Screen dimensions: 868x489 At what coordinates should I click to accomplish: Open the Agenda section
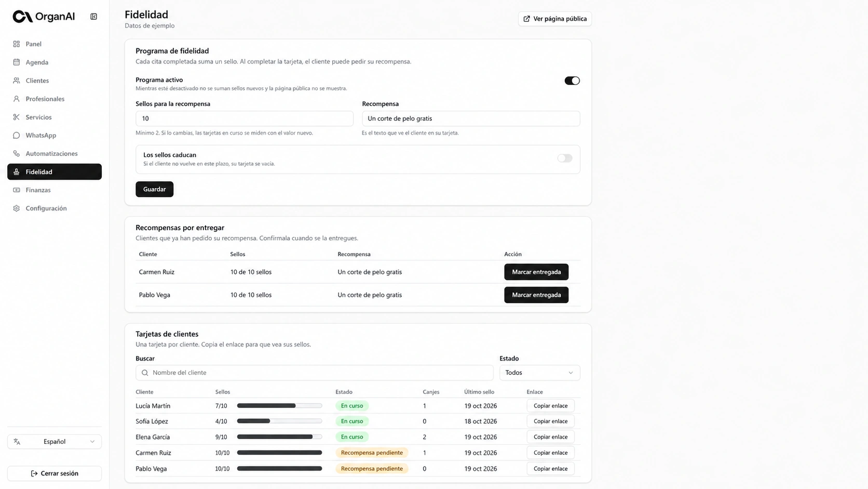pos(55,62)
